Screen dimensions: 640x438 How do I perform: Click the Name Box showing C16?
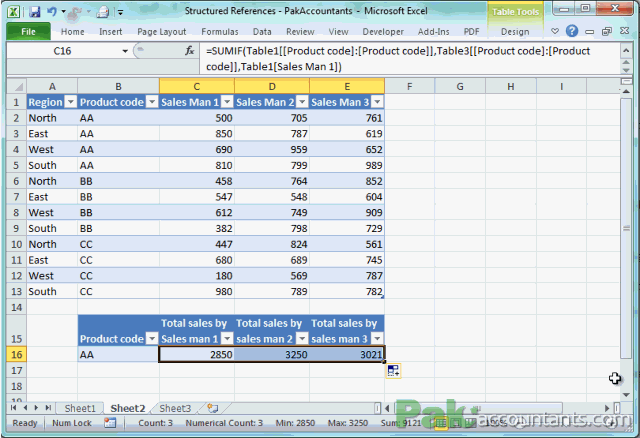pos(64,51)
